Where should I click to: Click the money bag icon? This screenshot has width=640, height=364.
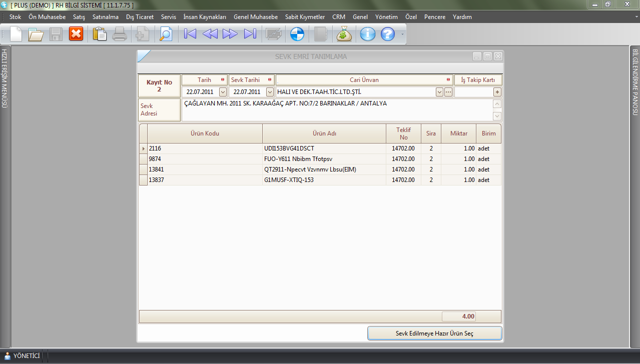point(344,34)
